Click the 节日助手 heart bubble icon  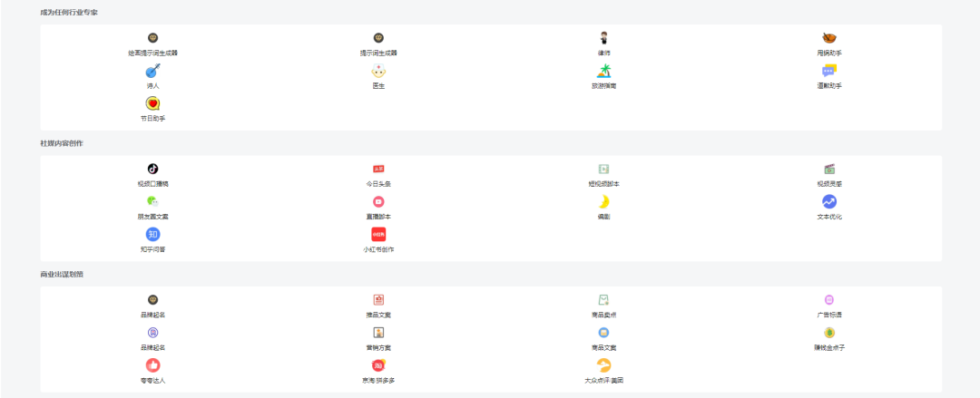coord(153,103)
